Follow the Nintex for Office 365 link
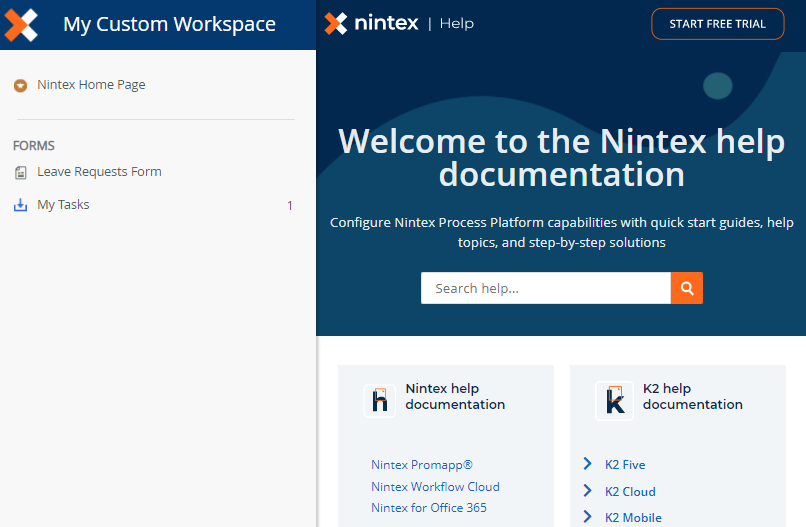 click(428, 508)
